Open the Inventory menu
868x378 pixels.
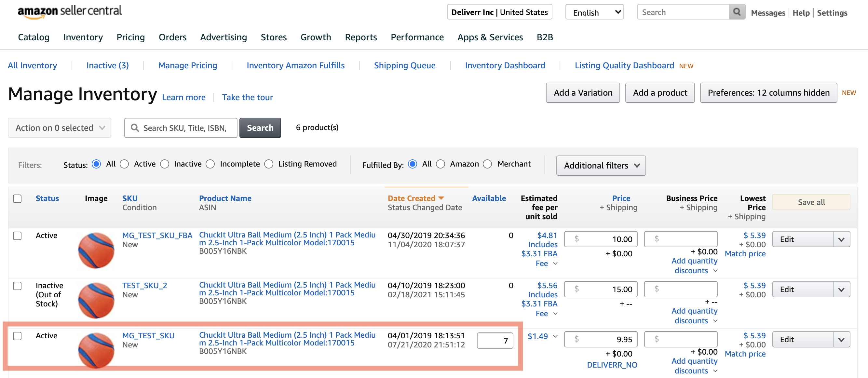(x=83, y=37)
